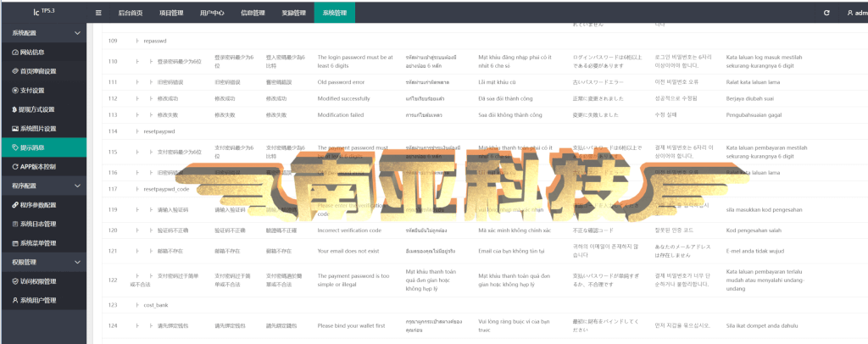This screenshot has width=868, height=344.
Task: Click the 'Modification failed' cell
Action: 341,115
